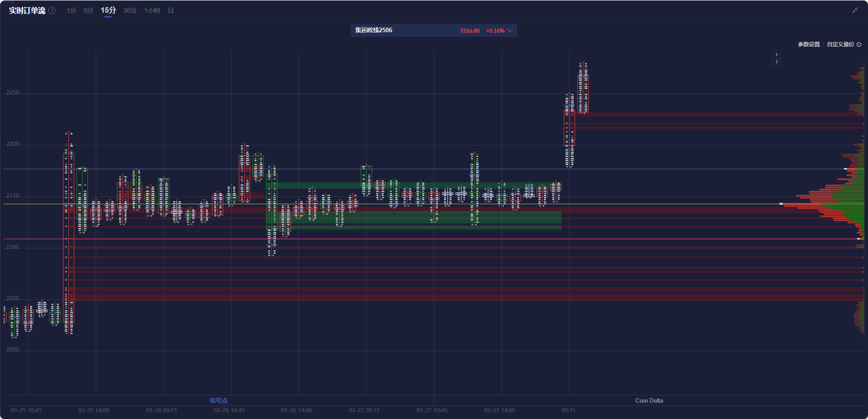Click the highest footprint candle near 2270
The image size is (868, 419).
pyautogui.click(x=583, y=88)
